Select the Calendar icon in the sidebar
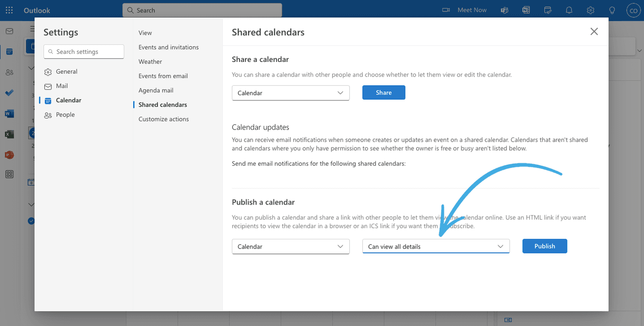 9,51
